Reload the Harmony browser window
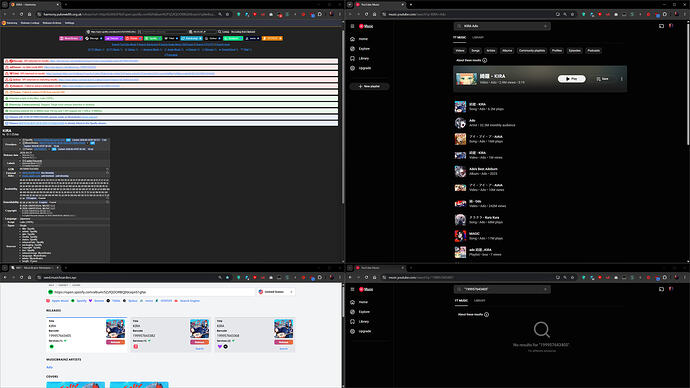Screen dimensions: 690x388 (x=21, y=14)
